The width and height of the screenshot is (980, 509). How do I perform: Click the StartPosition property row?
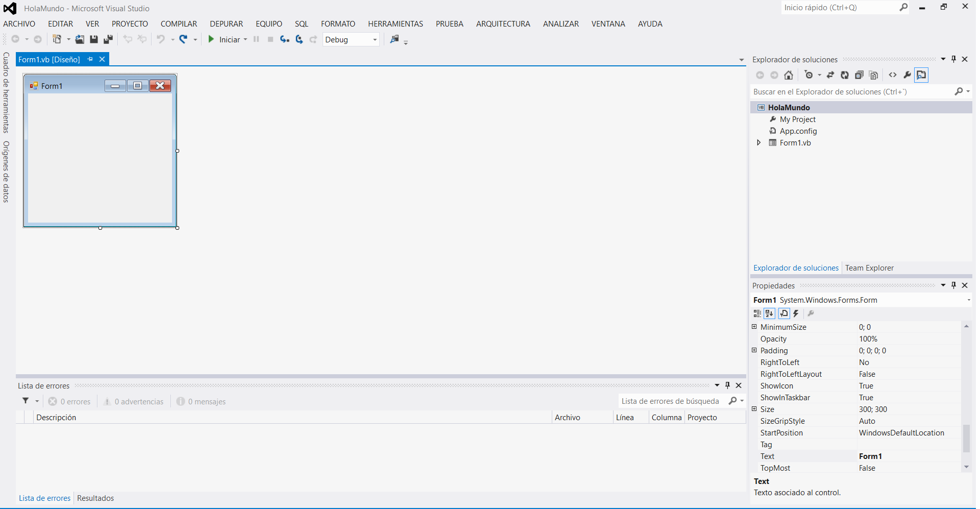click(x=856, y=433)
